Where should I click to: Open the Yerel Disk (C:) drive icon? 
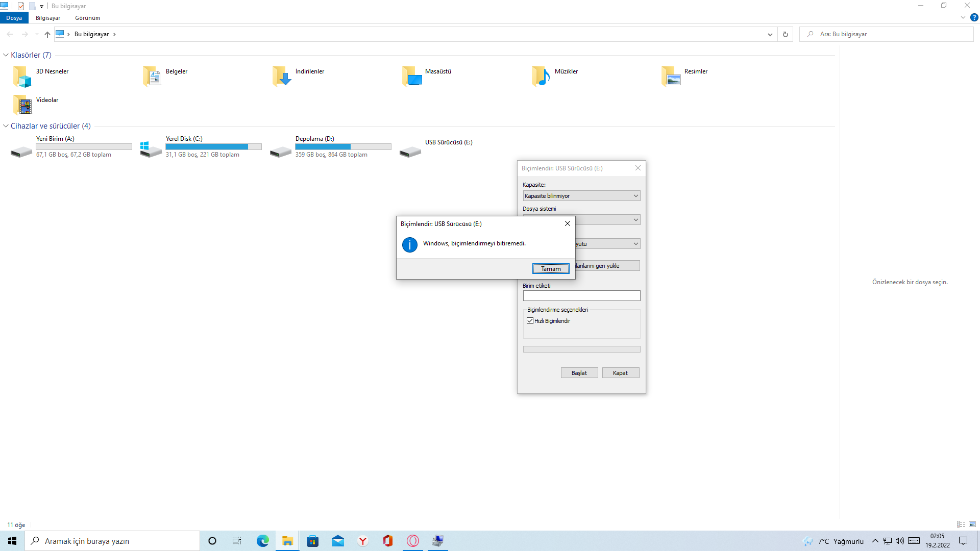[x=151, y=149]
